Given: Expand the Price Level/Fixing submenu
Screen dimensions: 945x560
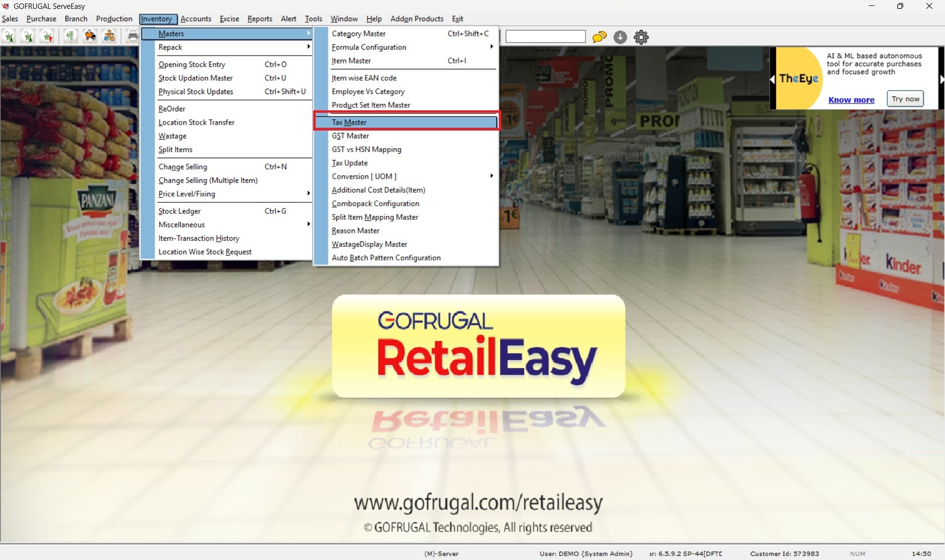Looking at the screenshot, I should tap(227, 194).
